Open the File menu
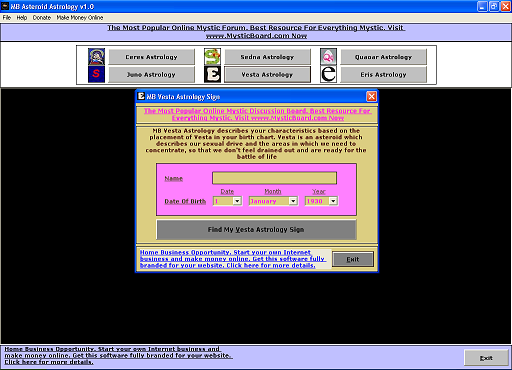512x370 pixels. tap(7, 18)
